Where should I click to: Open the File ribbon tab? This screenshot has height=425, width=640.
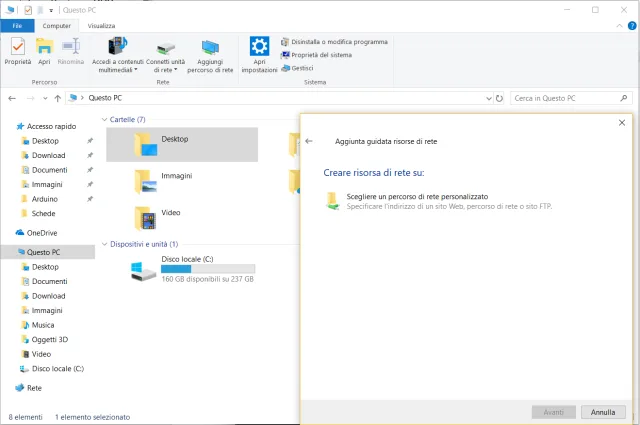[x=17, y=26]
